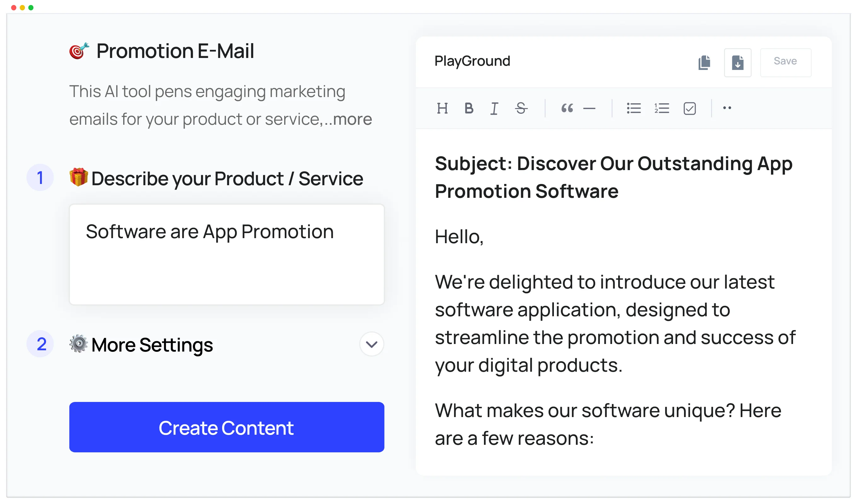857x504 pixels.
Task: Apply heading formatting with the H icon
Action: (x=443, y=108)
